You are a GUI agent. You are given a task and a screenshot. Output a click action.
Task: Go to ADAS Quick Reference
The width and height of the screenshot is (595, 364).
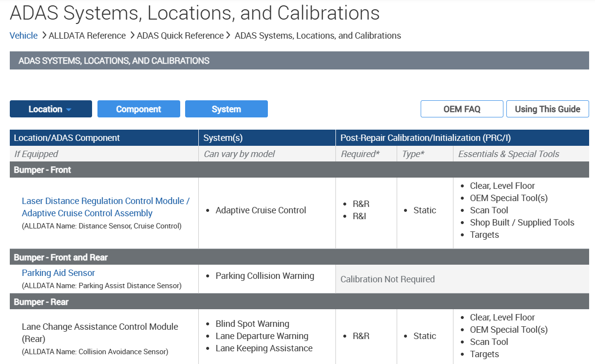coord(180,35)
